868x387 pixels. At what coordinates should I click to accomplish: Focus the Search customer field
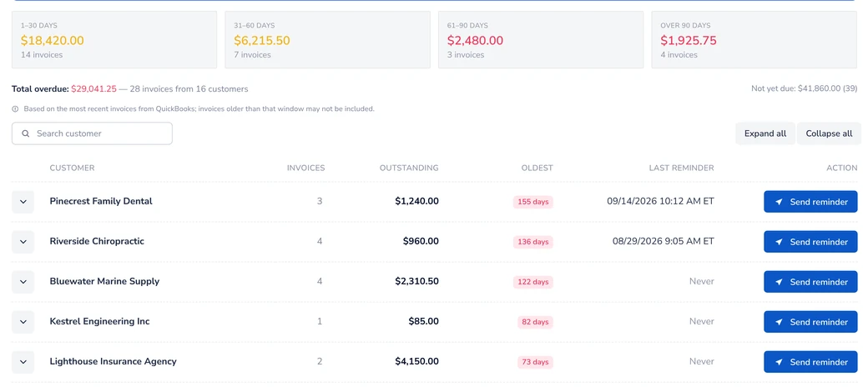(x=92, y=133)
